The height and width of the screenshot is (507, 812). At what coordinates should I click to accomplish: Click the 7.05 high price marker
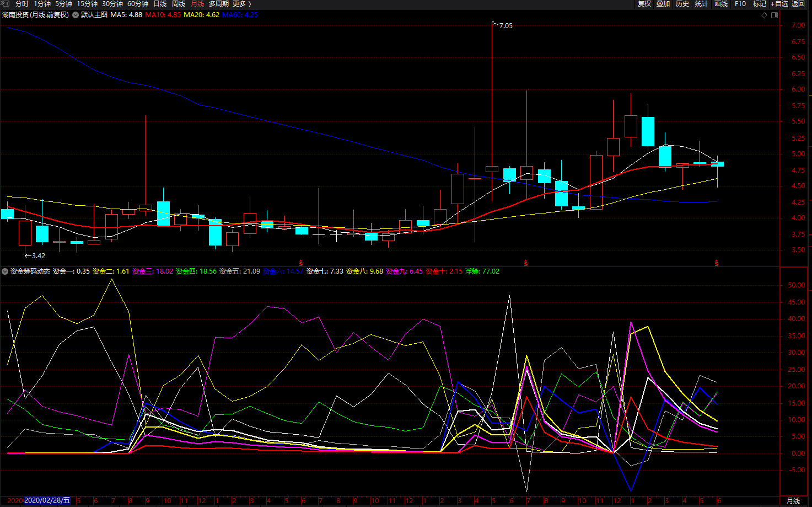point(505,25)
